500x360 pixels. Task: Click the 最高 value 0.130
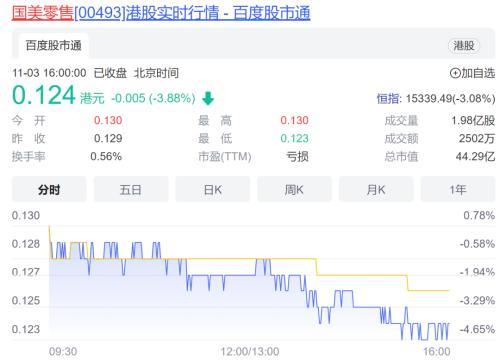tap(294, 120)
